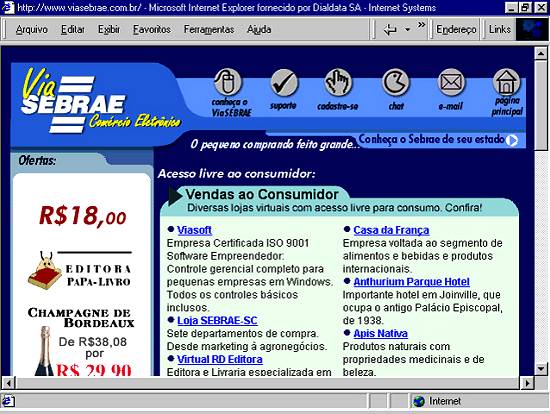Image resolution: width=550 pixels, height=414 pixels.
Task: Click the cadastre-se hand icon
Action: 338,82
